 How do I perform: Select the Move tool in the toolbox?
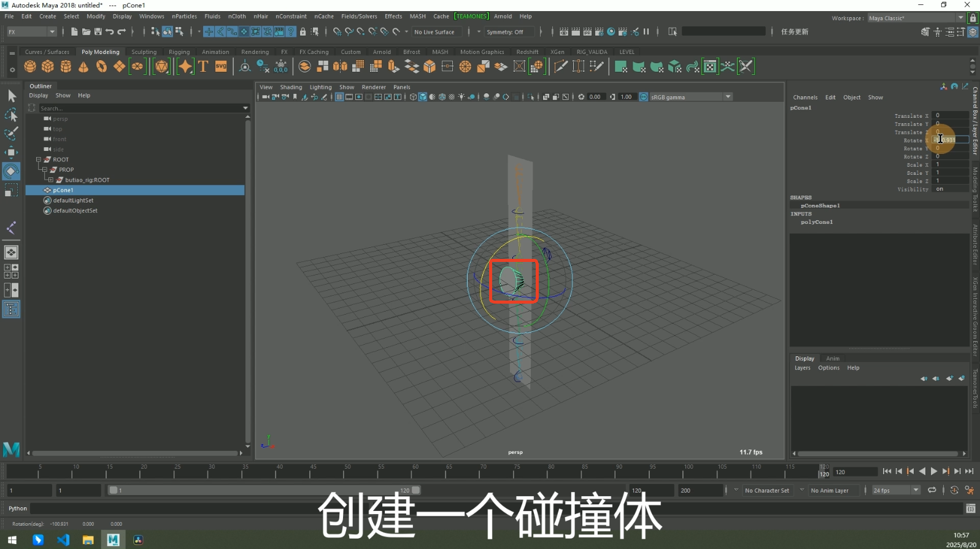coord(11,152)
